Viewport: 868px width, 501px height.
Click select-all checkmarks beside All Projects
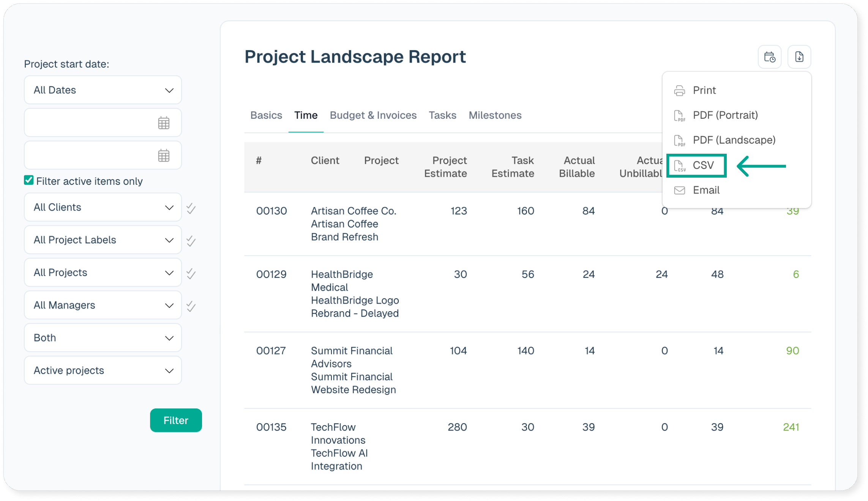coord(191,273)
